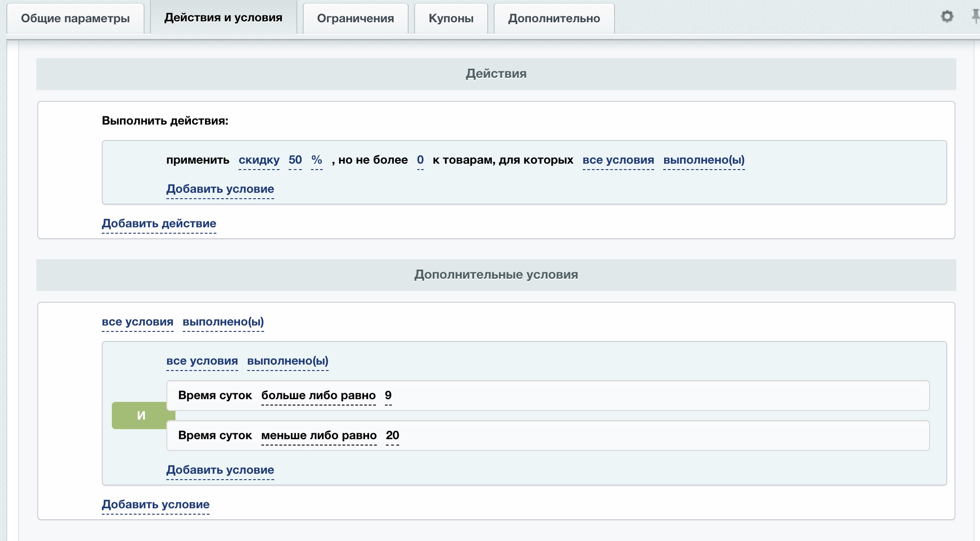Edit the maximum discount value 0
The height and width of the screenshot is (541, 980).
(x=420, y=160)
